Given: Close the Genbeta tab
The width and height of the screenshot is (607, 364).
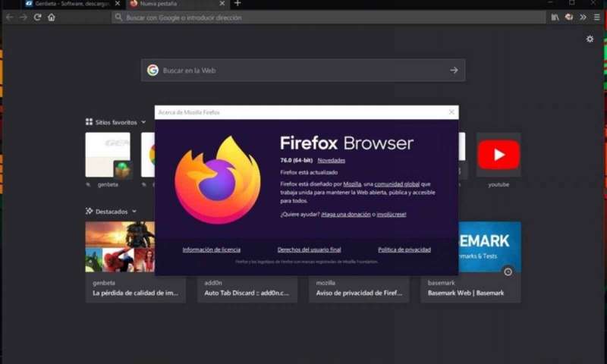Looking at the screenshot, I should [x=118, y=4].
